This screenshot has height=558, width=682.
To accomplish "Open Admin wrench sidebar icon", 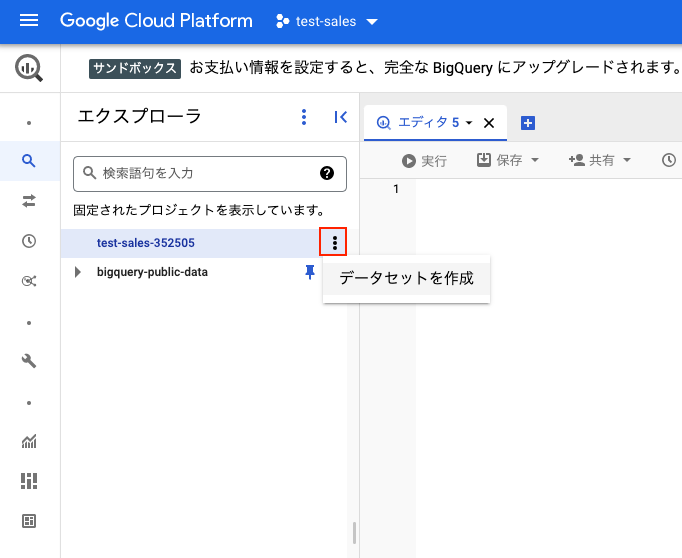I will coord(29,361).
